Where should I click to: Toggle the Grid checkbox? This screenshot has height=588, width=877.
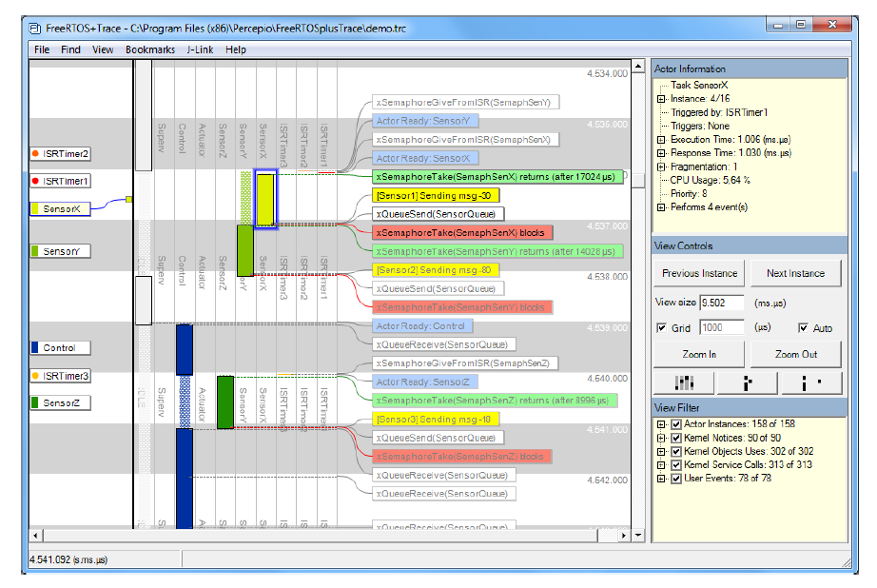pos(663,328)
